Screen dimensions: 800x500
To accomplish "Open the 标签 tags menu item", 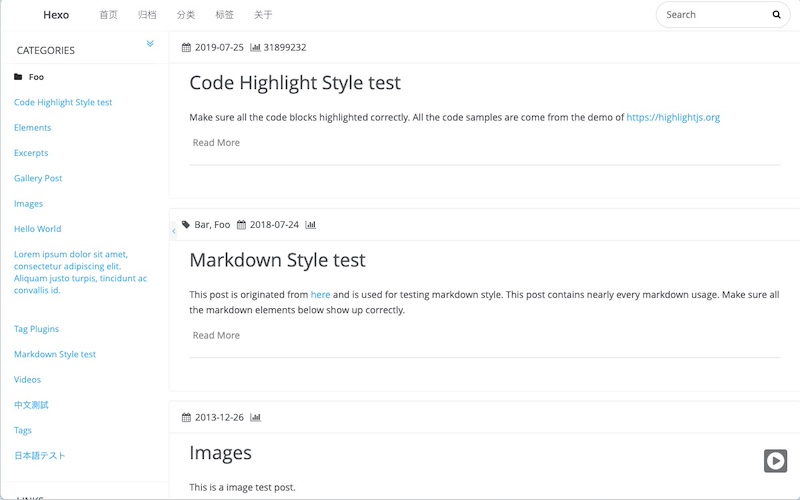I will pyautogui.click(x=224, y=15).
